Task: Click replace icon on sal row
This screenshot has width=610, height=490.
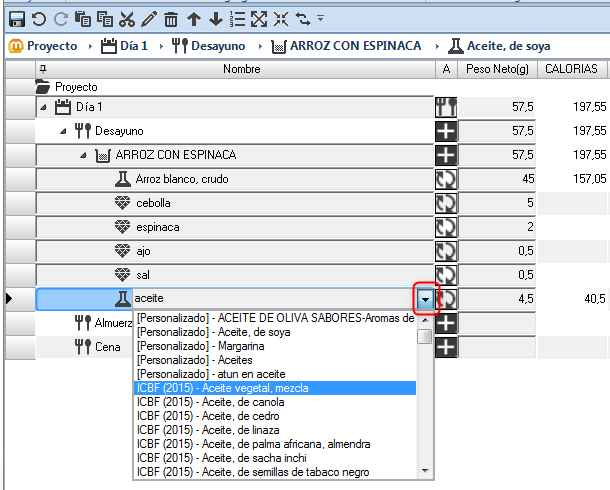Action: point(446,276)
